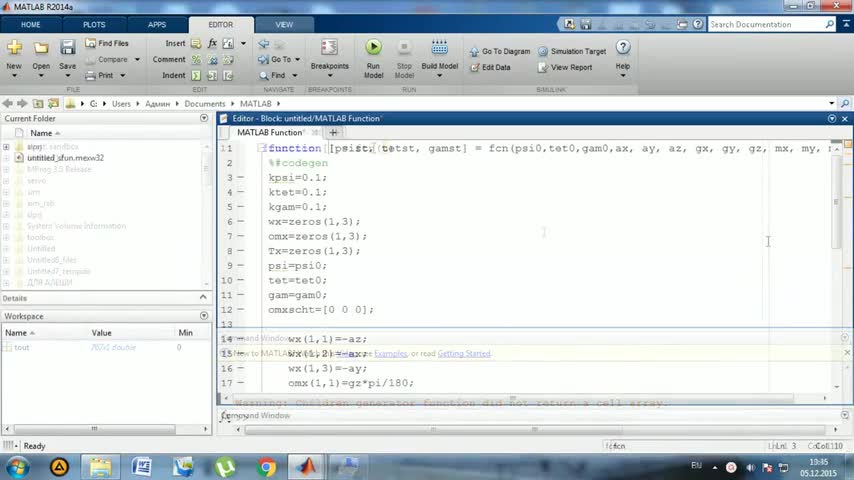Click Edit Data in Simulink section

(490, 68)
